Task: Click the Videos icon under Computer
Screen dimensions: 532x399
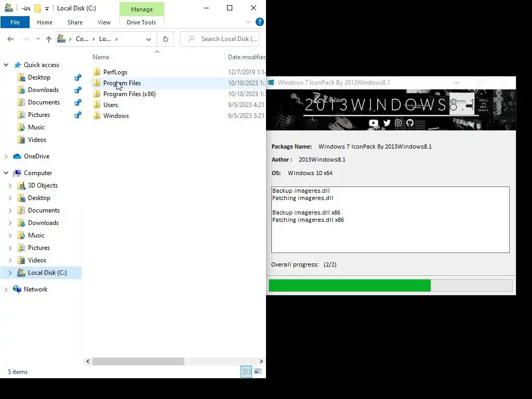Action: tap(21, 260)
